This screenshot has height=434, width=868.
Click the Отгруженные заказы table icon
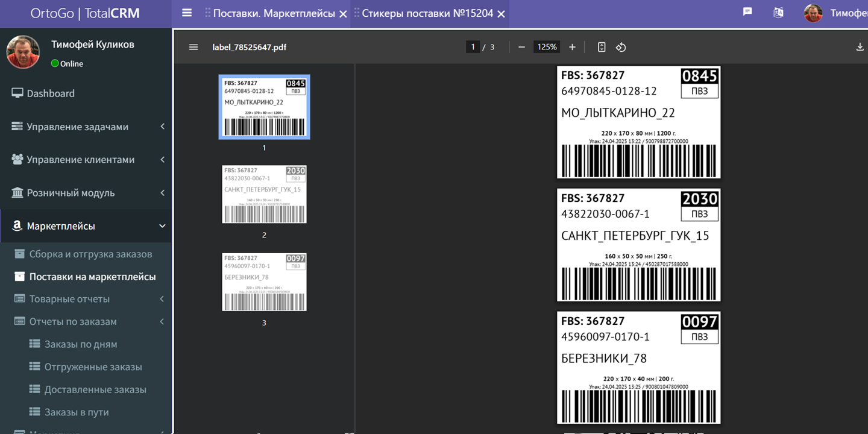coord(35,367)
